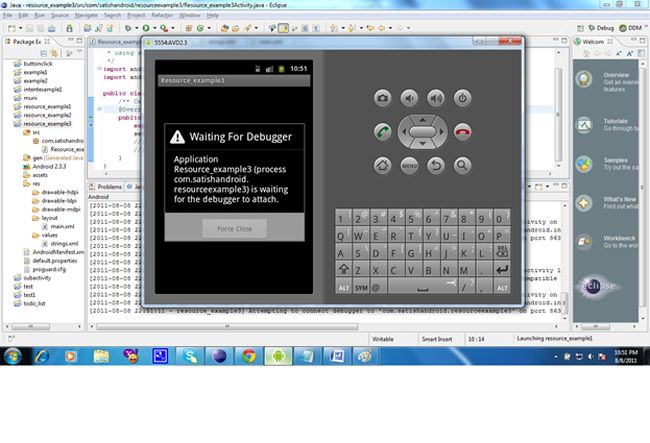Click the emulator power button
Screen dimensions: 650x443
point(462,98)
